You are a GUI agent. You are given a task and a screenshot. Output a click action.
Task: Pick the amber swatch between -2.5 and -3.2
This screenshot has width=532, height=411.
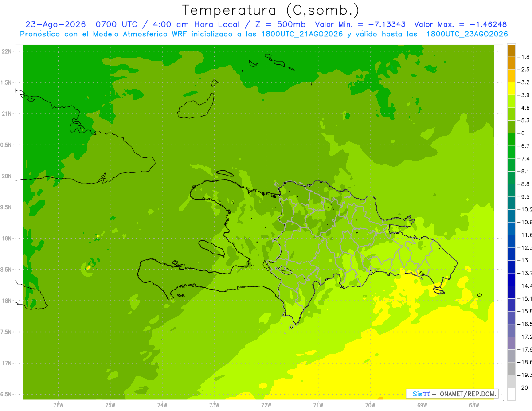511,76
